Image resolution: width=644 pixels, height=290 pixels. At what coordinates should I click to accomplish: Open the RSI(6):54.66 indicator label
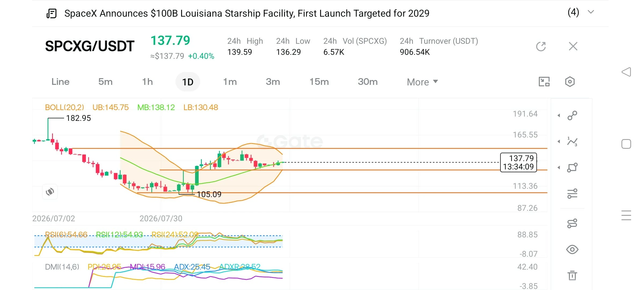(66, 235)
